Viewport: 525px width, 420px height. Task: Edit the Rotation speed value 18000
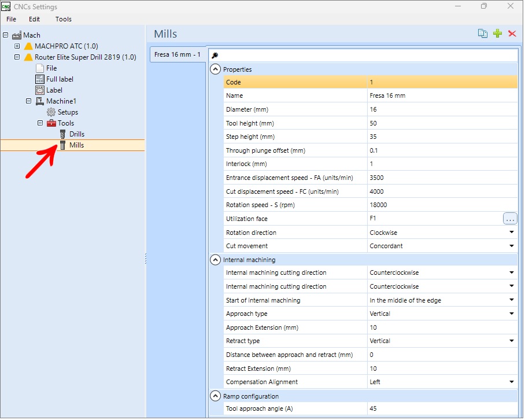point(442,205)
